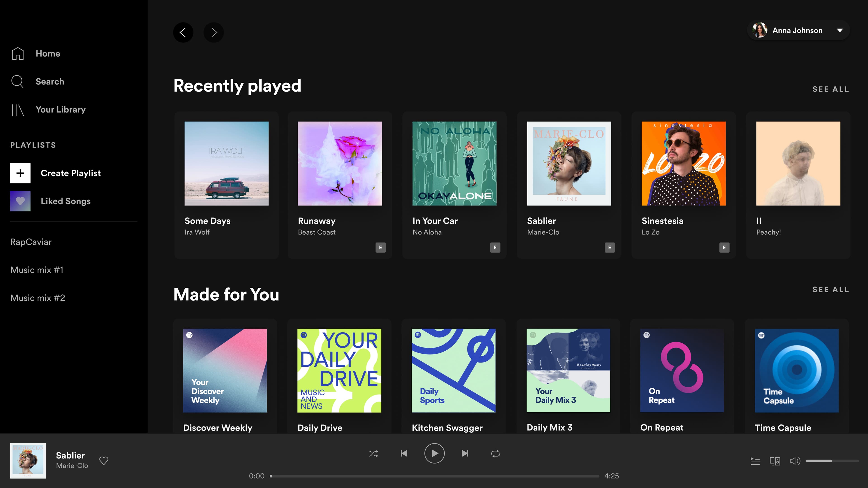The width and height of the screenshot is (868, 488).
Task: Click the Ira Wolf artist name
Action: (197, 232)
